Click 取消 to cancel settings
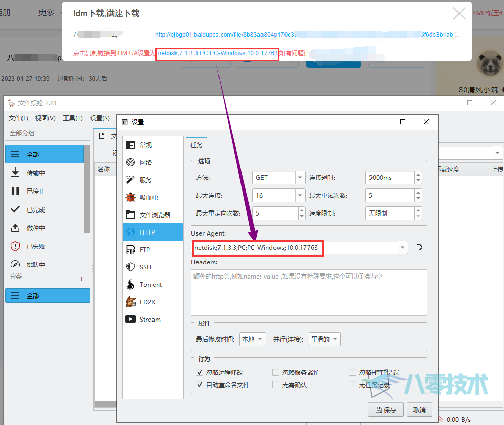 click(x=420, y=410)
